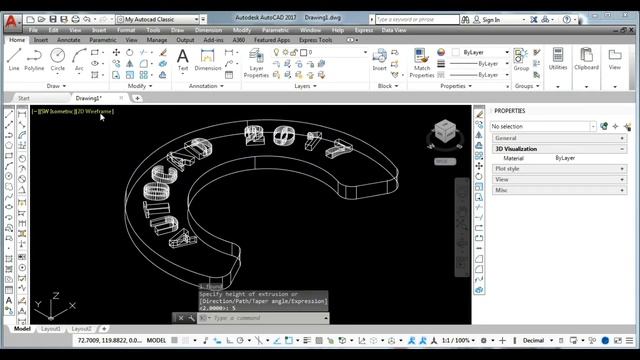Open the Clipboard panel icon
Image resolution: width=640 pixels, height=360 pixels.
(x=587, y=58)
